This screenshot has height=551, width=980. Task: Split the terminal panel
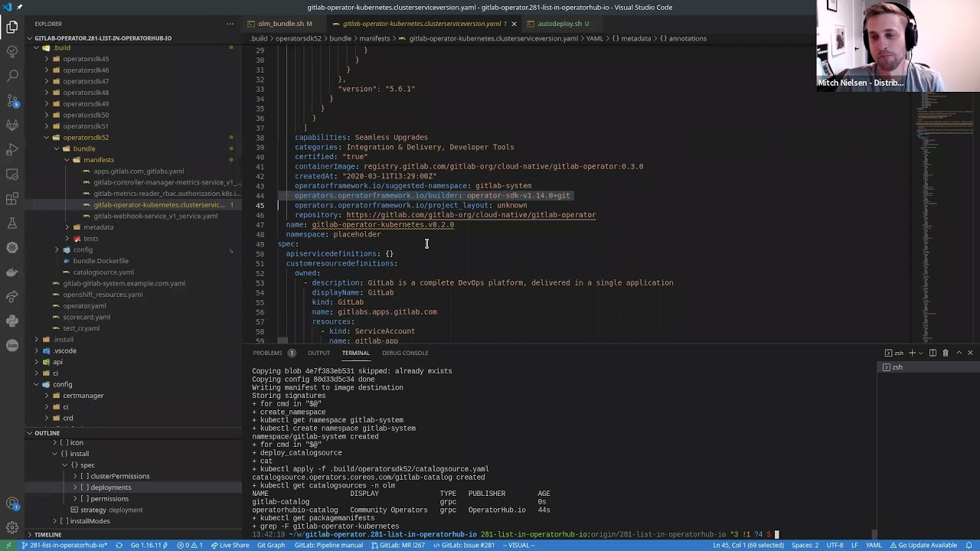tap(933, 353)
